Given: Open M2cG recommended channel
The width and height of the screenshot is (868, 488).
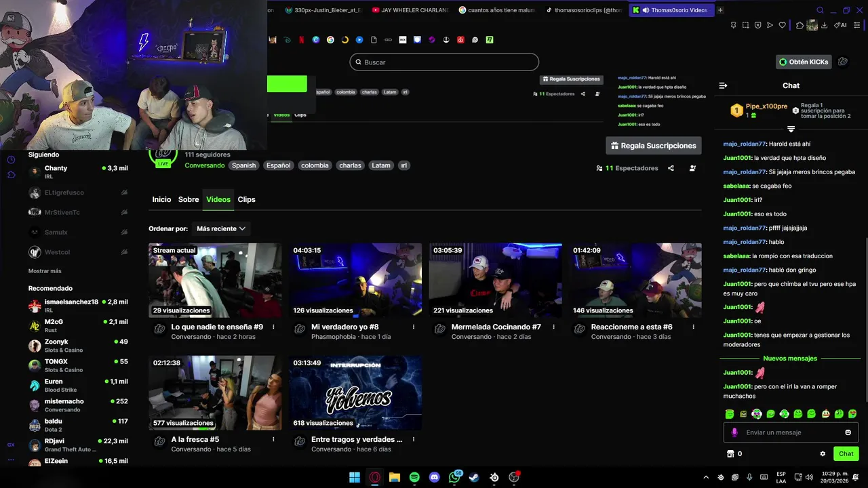Looking at the screenshot, I should (x=78, y=325).
